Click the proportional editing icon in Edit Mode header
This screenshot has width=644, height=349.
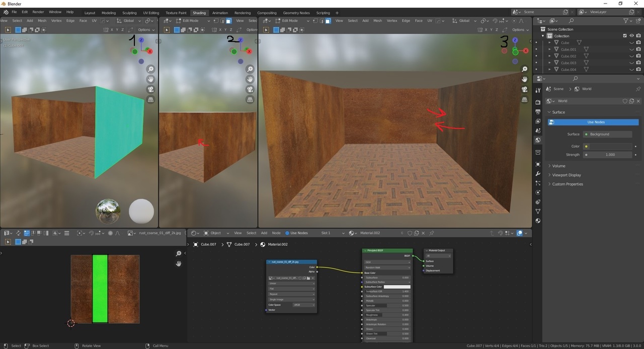pyautogui.click(x=514, y=21)
